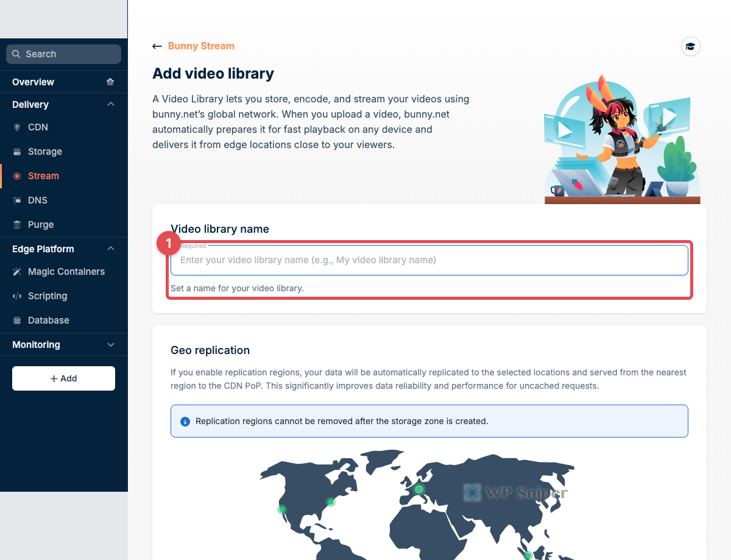The width and height of the screenshot is (731, 560).
Task: Click the Database cylinder icon
Action: 17,321
